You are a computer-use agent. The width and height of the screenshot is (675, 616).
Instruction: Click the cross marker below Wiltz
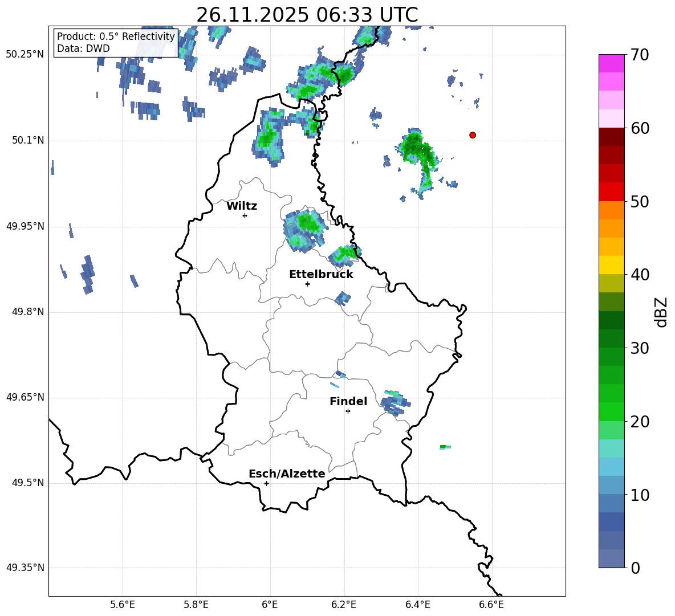click(245, 215)
